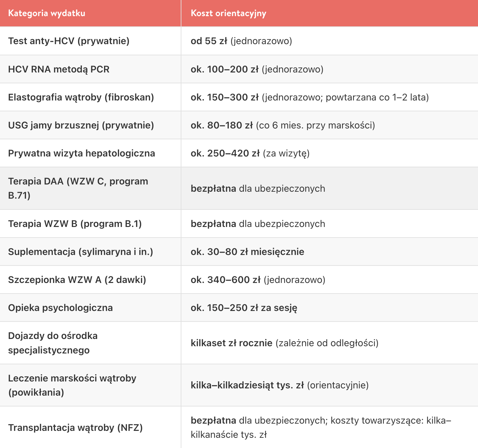Click the 'Kategoria wydatku' column header
The height and width of the screenshot is (448, 478).
click(47, 13)
